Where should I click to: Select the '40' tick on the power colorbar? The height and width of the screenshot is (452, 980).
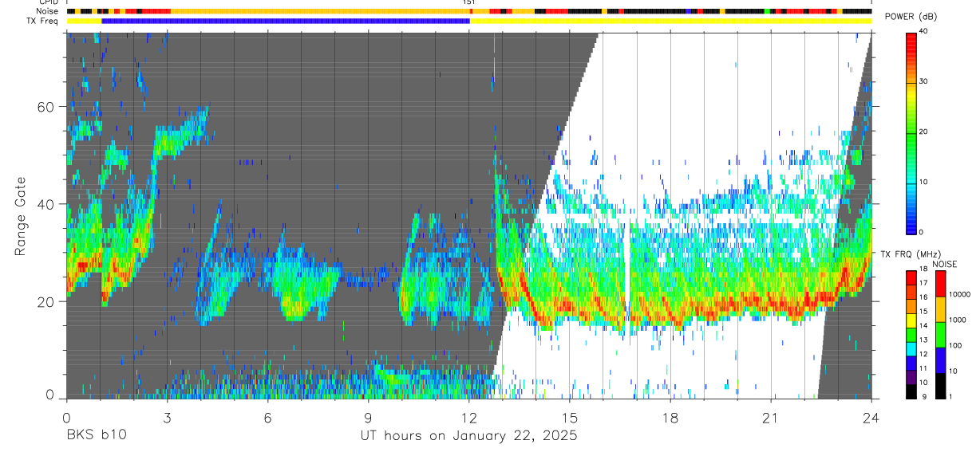coord(923,32)
